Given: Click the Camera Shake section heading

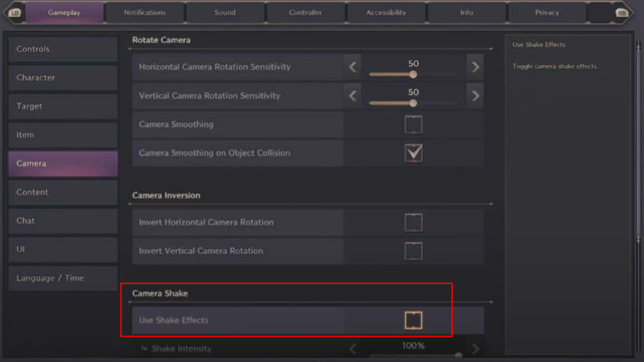Looking at the screenshot, I should [160, 293].
